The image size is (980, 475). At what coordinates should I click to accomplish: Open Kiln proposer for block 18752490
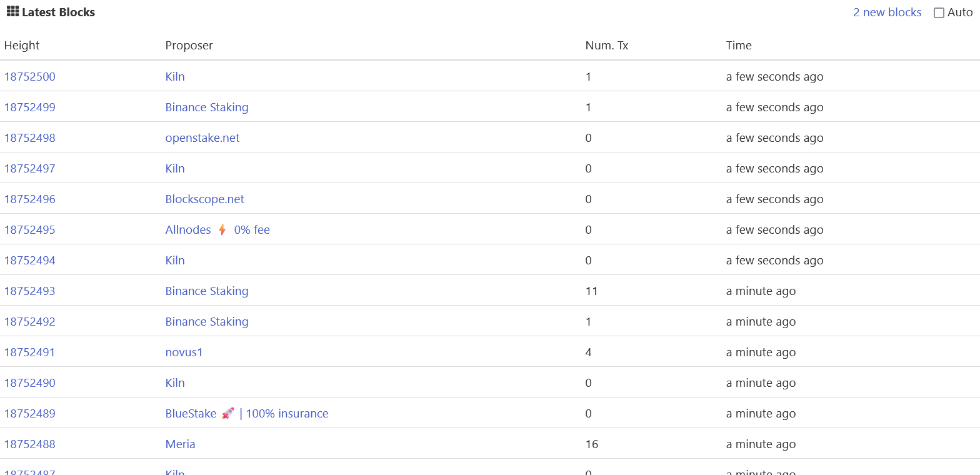tap(175, 383)
